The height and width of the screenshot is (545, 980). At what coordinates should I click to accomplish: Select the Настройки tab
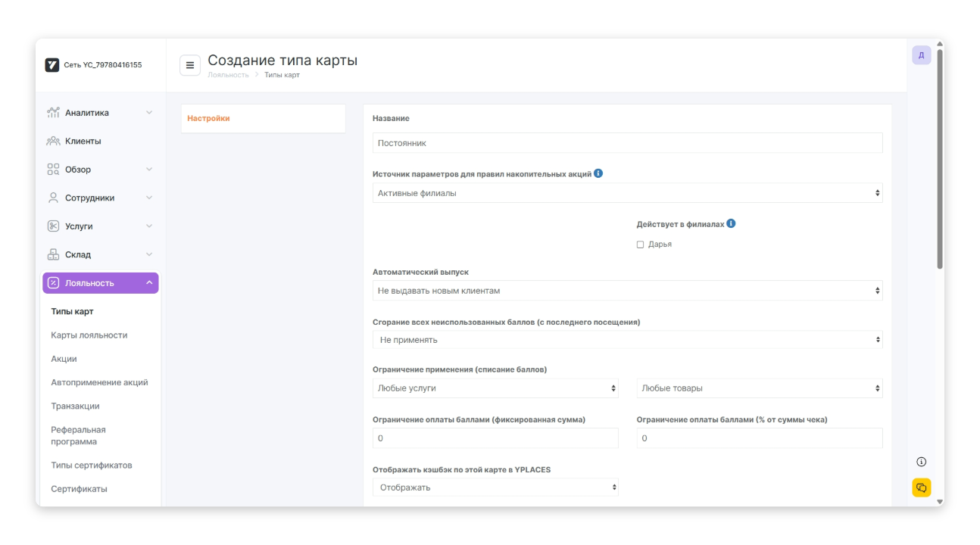pyautogui.click(x=208, y=118)
